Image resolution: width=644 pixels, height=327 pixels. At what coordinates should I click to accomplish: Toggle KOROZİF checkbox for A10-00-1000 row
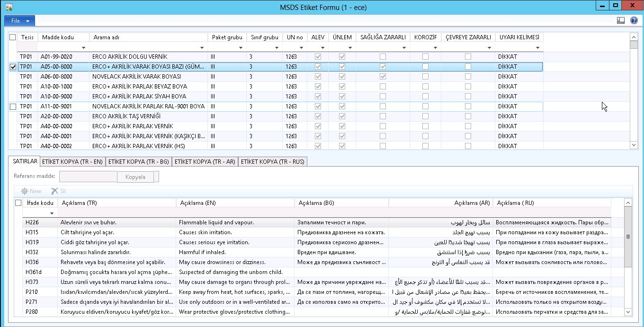(x=425, y=87)
